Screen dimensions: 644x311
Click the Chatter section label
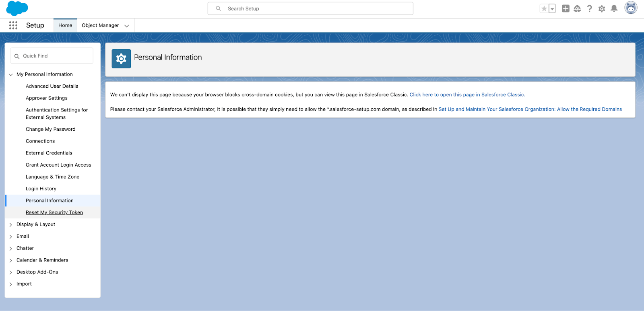25,248
